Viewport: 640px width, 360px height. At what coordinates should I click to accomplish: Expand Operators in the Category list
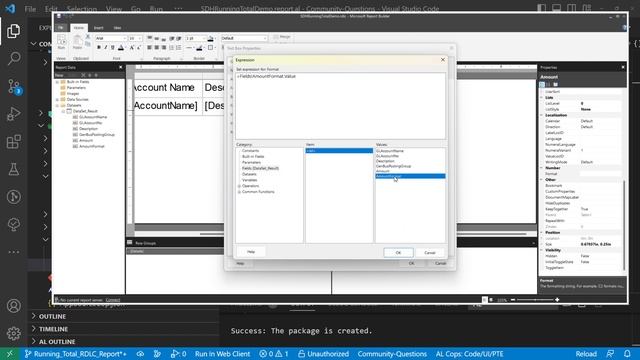click(x=239, y=186)
